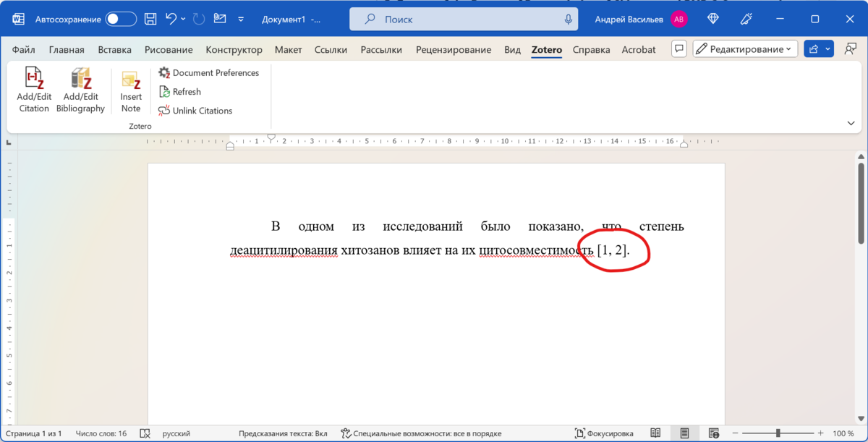
Task: Switch to Web Layout view icon
Action: point(713,433)
